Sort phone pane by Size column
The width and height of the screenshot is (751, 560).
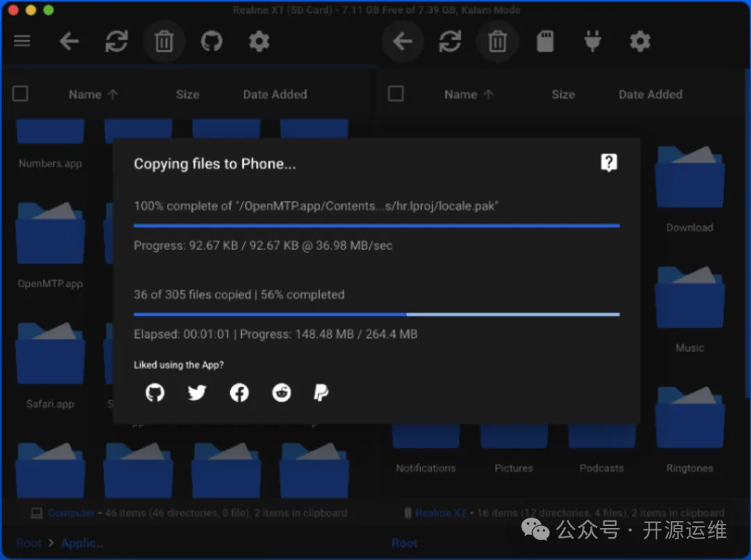tap(563, 94)
